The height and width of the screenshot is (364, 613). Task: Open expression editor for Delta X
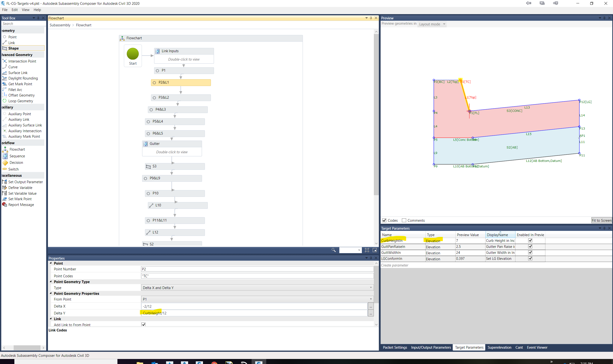(x=370, y=306)
